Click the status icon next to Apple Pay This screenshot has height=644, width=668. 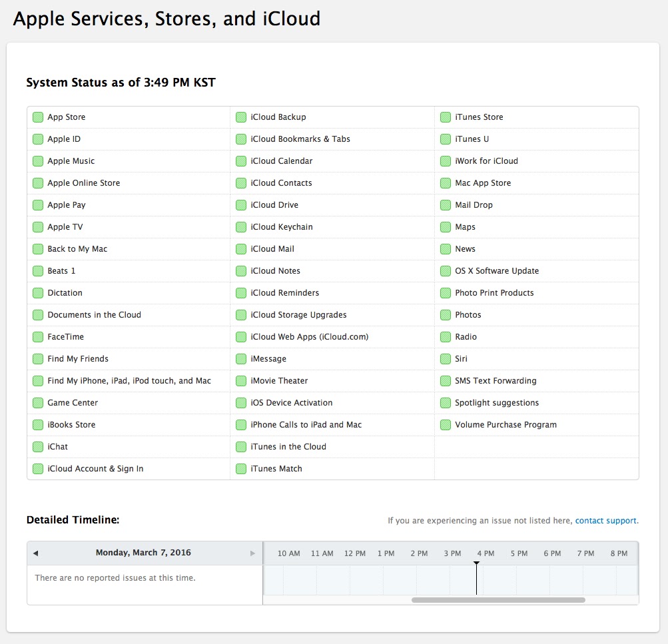pyautogui.click(x=38, y=205)
